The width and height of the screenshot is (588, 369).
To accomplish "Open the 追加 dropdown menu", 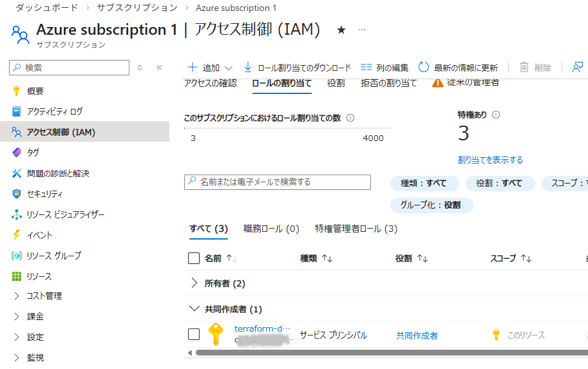I will [210, 68].
